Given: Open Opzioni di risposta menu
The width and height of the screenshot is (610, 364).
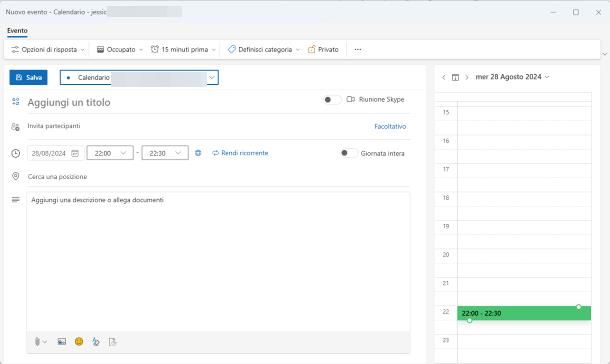Looking at the screenshot, I should pos(47,49).
